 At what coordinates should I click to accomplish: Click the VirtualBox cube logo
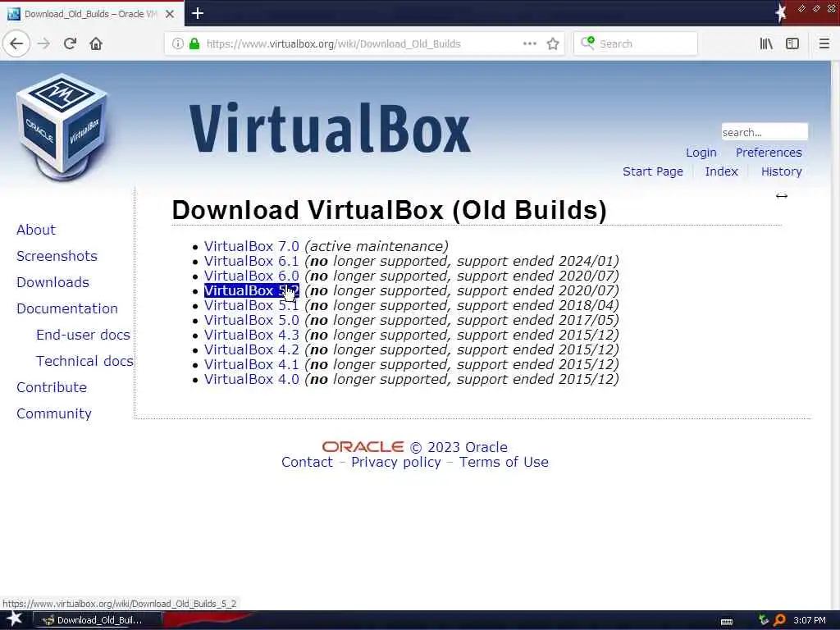tap(62, 127)
